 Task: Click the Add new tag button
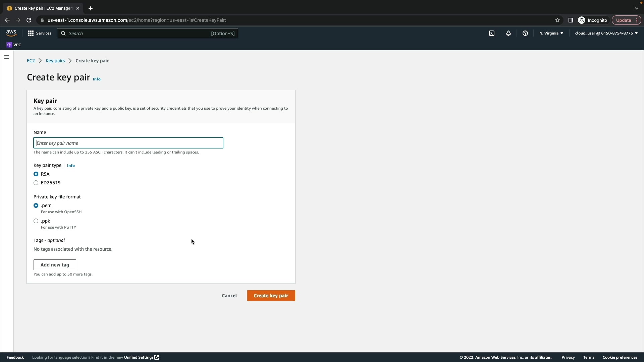pyautogui.click(x=55, y=265)
